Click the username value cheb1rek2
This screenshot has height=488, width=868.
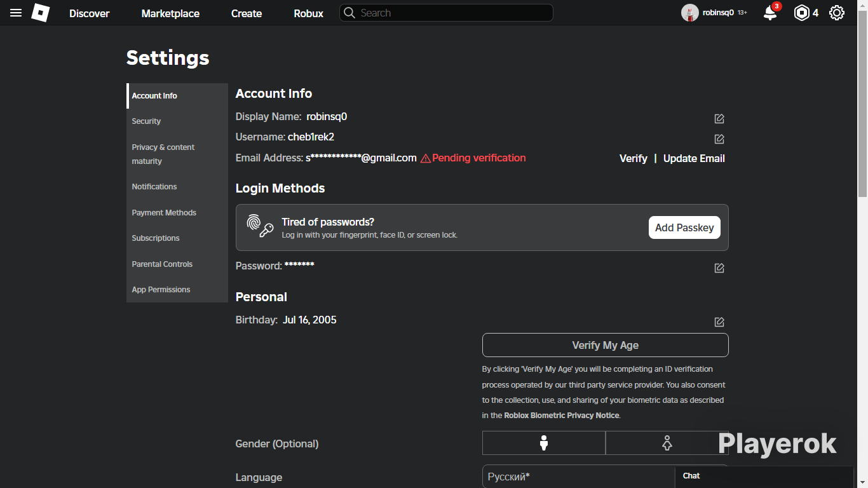click(x=311, y=137)
